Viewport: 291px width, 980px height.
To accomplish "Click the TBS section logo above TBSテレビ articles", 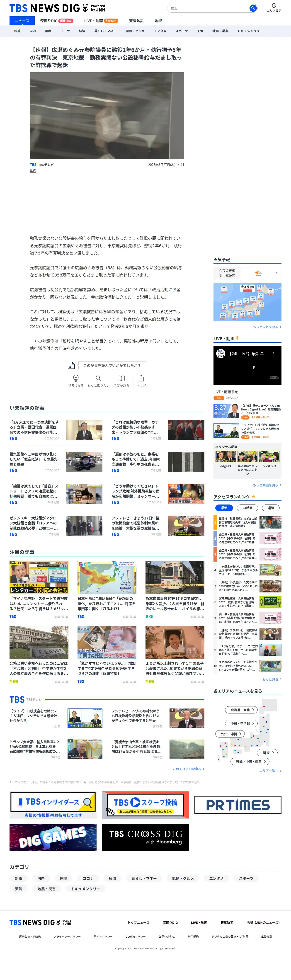I will pyautogui.click(x=17, y=699).
